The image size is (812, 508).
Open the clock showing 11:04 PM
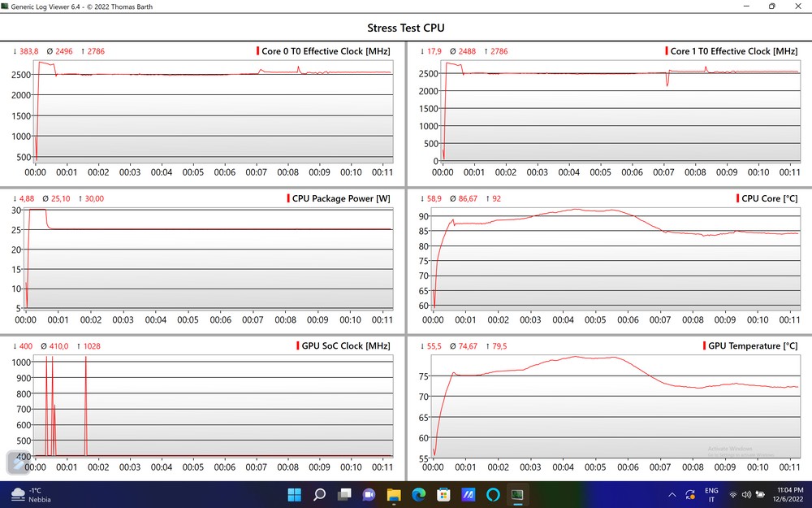tap(790, 494)
